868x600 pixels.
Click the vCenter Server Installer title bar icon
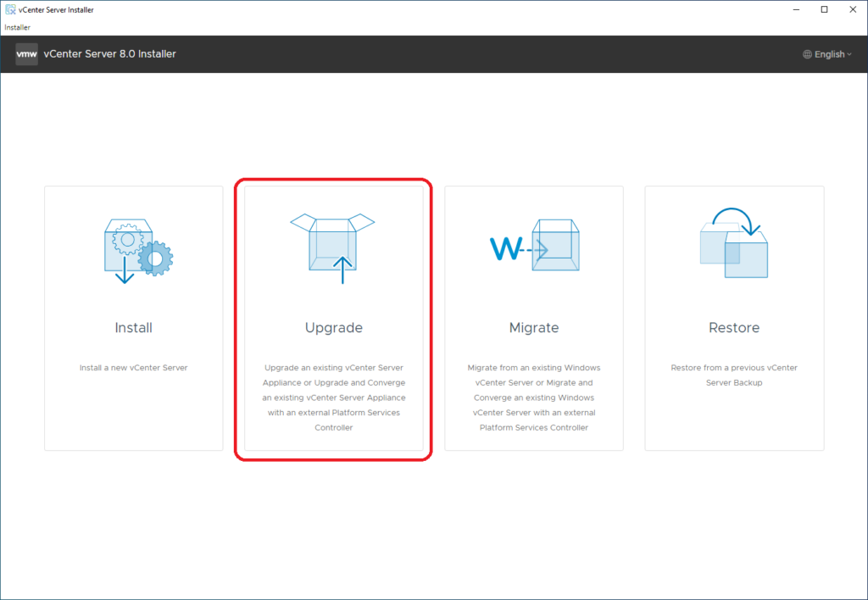click(x=9, y=9)
